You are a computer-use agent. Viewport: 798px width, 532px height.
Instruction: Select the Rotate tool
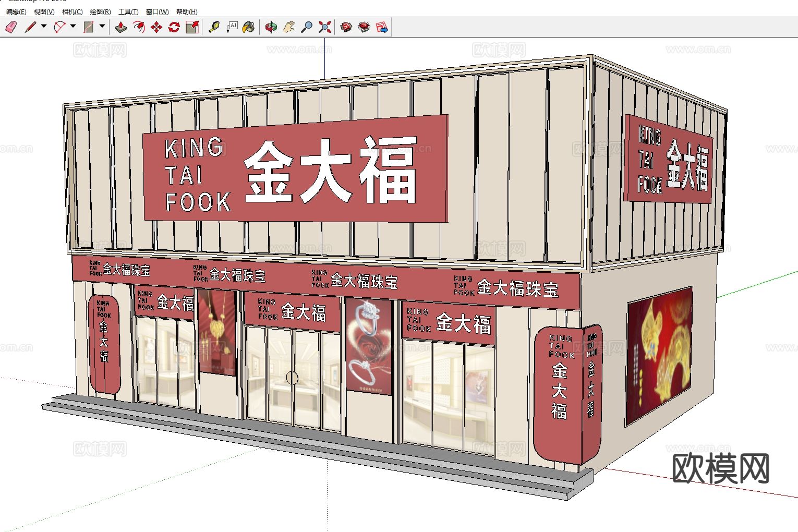[x=174, y=27]
